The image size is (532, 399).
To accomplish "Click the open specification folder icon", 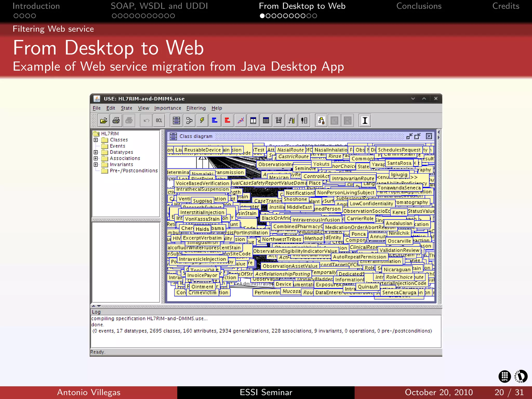I will (x=104, y=121).
